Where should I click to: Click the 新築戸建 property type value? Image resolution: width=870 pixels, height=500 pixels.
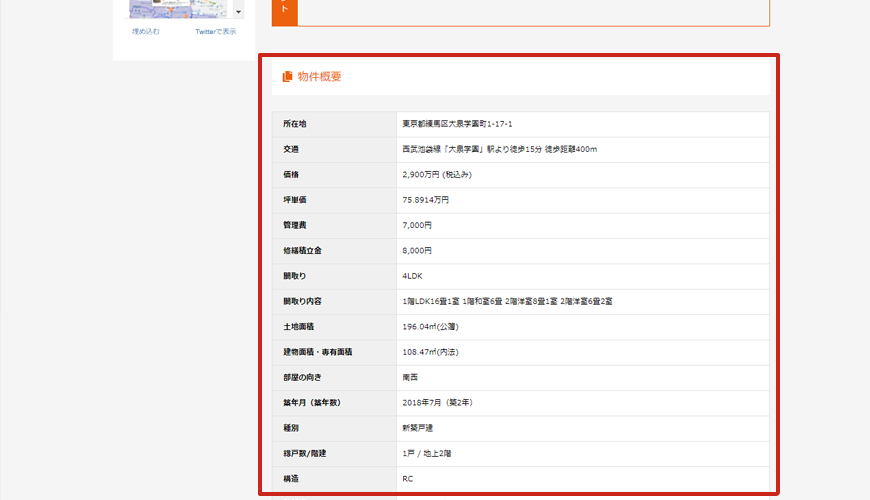(418, 428)
